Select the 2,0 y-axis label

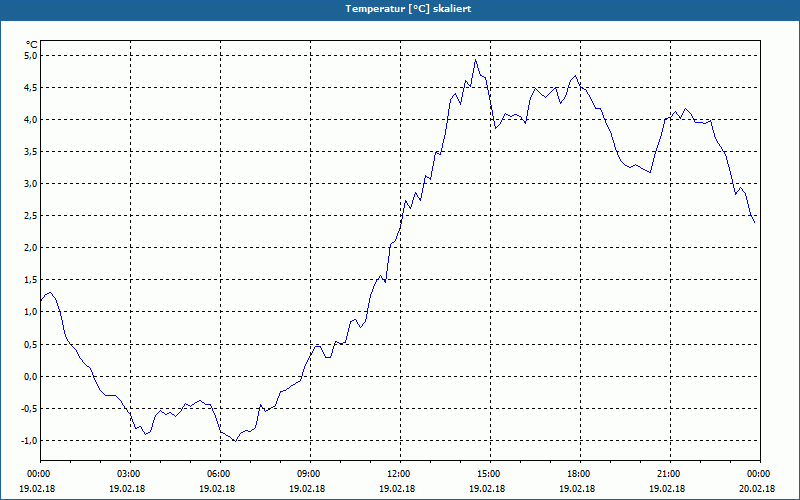31,248
